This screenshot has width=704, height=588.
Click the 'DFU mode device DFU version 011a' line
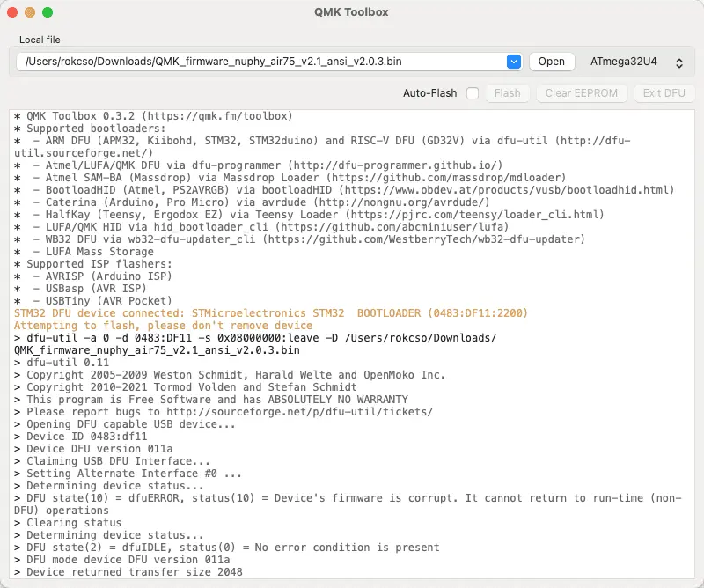pyautogui.click(x=121, y=560)
